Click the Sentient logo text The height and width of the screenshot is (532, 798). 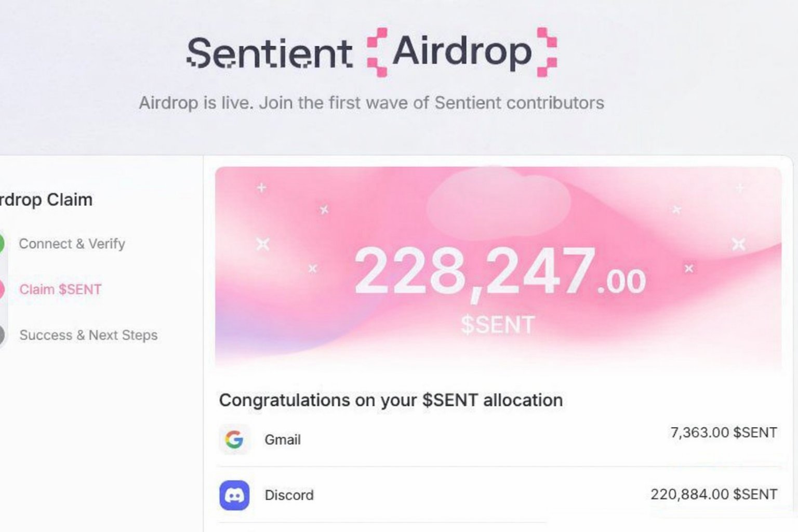click(x=269, y=53)
